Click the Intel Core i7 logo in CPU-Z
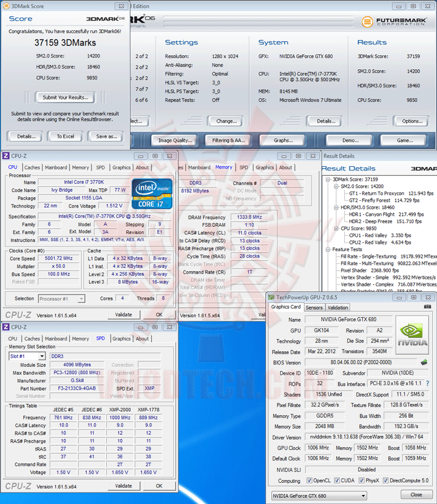Image resolution: width=437 pixels, height=504 pixels. 152,194
